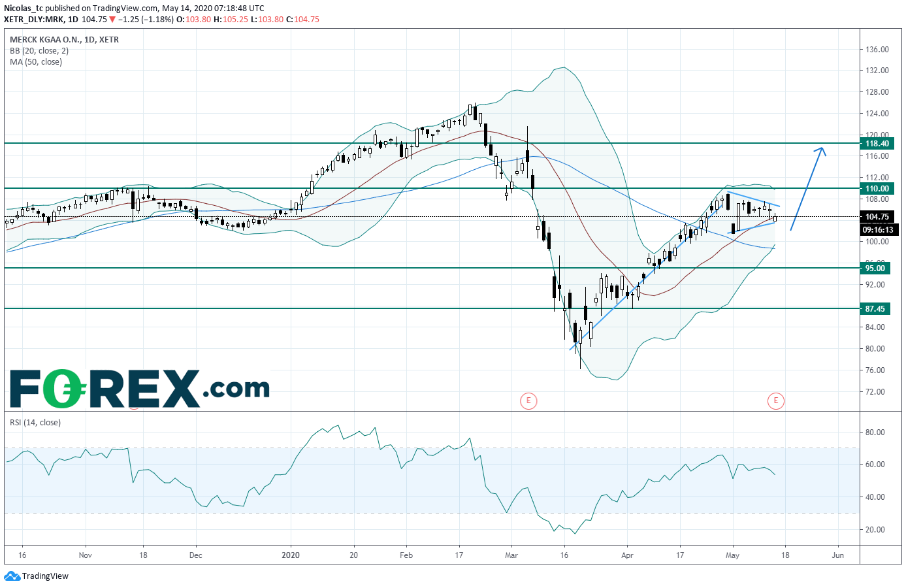Click the 92.00 price axis value
The height and width of the screenshot is (588, 906).
[x=875, y=284]
